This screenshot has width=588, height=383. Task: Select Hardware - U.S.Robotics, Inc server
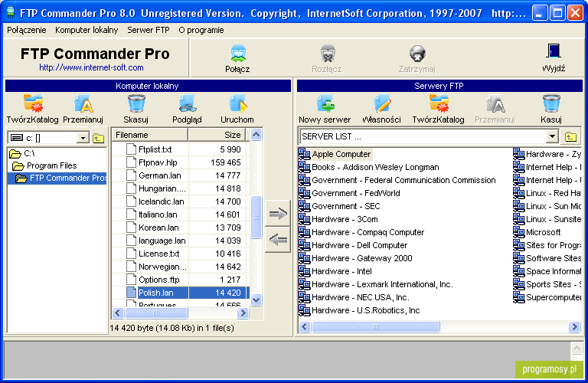coord(359,310)
